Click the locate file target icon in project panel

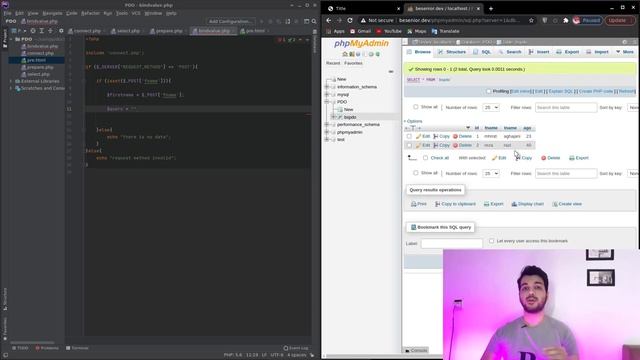[33, 31]
